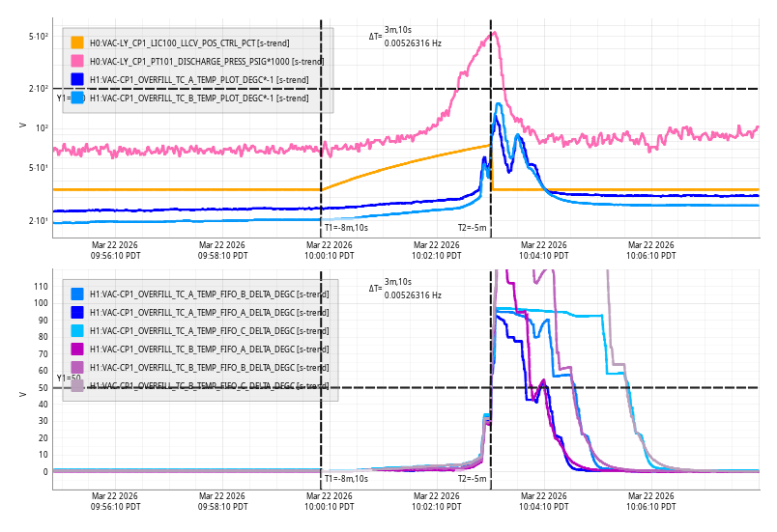Click the Y1=50 horizontal cursor label
The height and width of the screenshot is (532, 777).
coord(69,378)
